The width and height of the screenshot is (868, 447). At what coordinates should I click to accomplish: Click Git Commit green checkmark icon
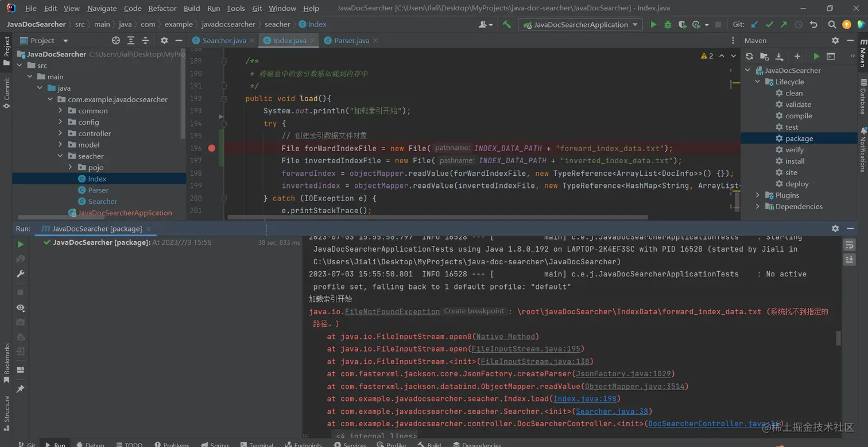coord(769,25)
